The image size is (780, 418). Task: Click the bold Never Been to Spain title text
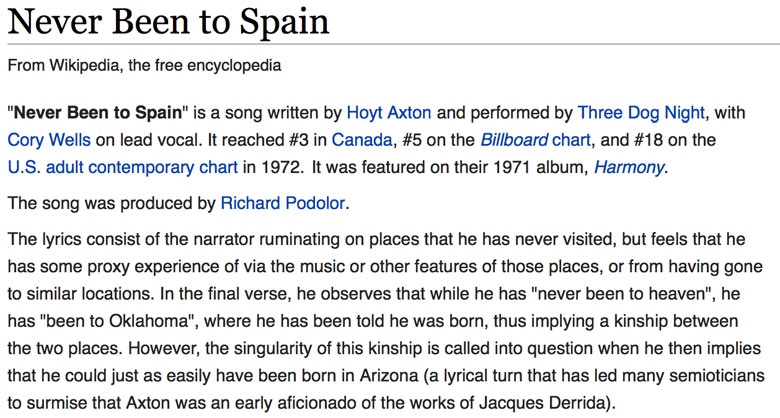98,113
